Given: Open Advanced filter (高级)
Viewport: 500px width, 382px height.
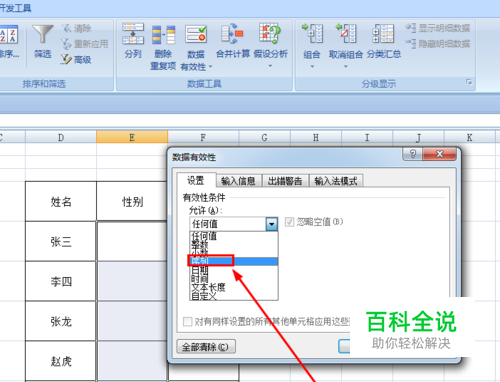Looking at the screenshot, I should (76, 60).
